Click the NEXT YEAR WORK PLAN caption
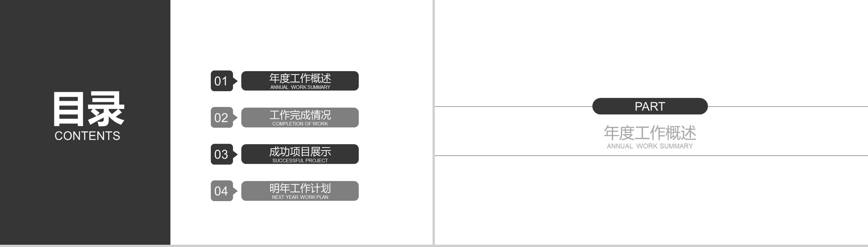This screenshot has height=247, width=868. click(300, 197)
